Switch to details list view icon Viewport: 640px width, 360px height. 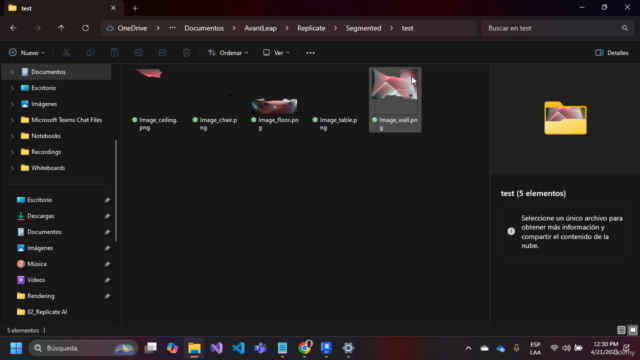621,330
